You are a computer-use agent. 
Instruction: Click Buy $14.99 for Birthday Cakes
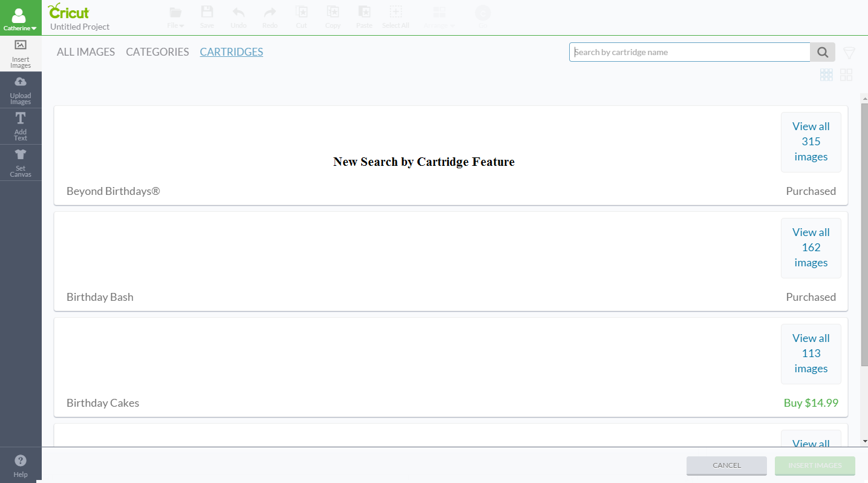811,403
